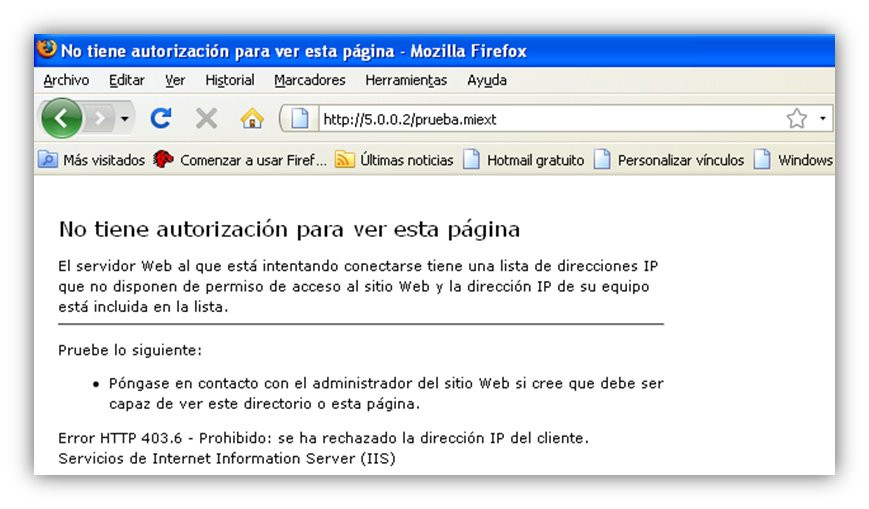Image resolution: width=869 pixels, height=509 pixels.
Task: Click the greyed Forward navigation arrow
Action: [100, 118]
